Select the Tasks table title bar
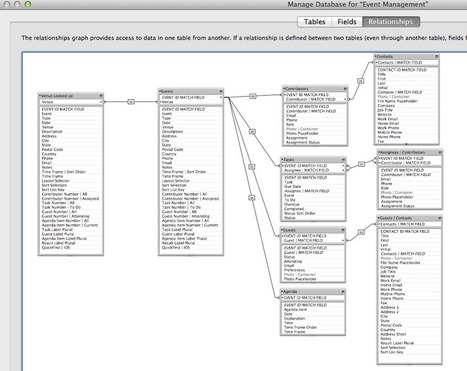Image resolution: width=467 pixels, height=371 pixels. (x=313, y=160)
